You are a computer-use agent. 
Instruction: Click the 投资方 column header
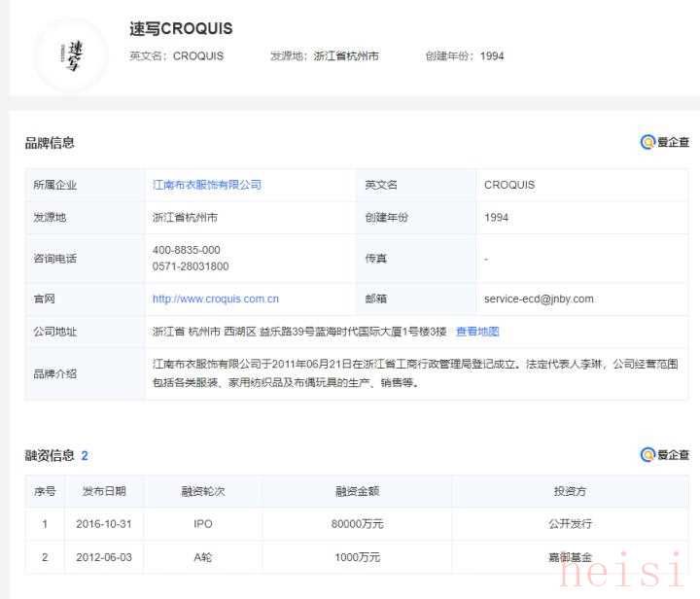570,491
